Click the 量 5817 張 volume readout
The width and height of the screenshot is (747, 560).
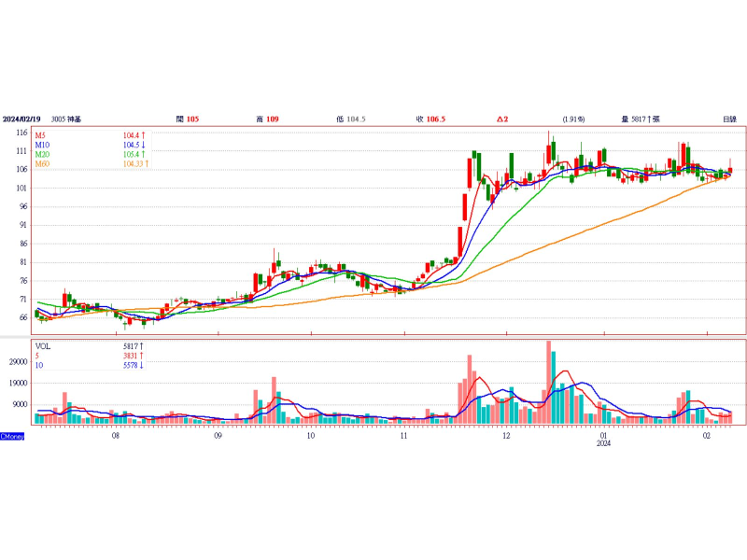(641, 119)
